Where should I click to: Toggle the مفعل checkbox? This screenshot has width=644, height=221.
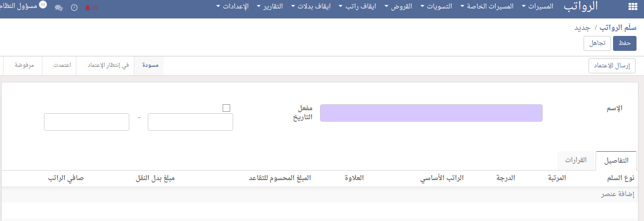226,108
